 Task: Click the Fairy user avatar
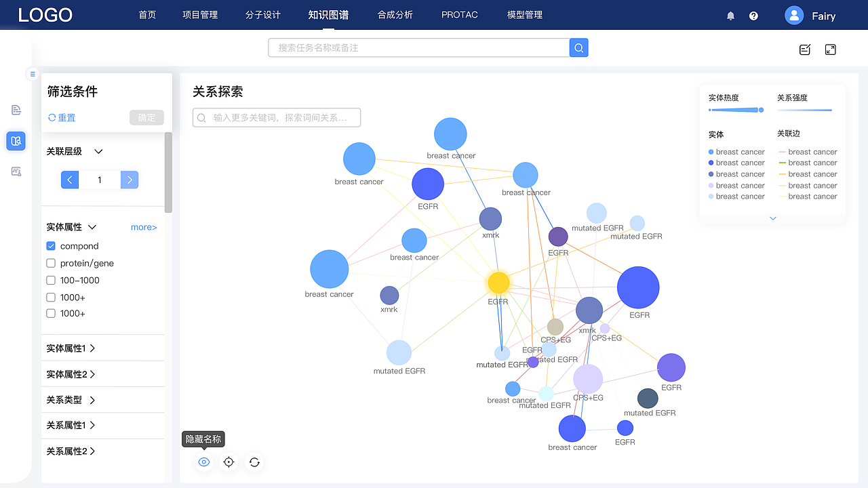click(794, 15)
